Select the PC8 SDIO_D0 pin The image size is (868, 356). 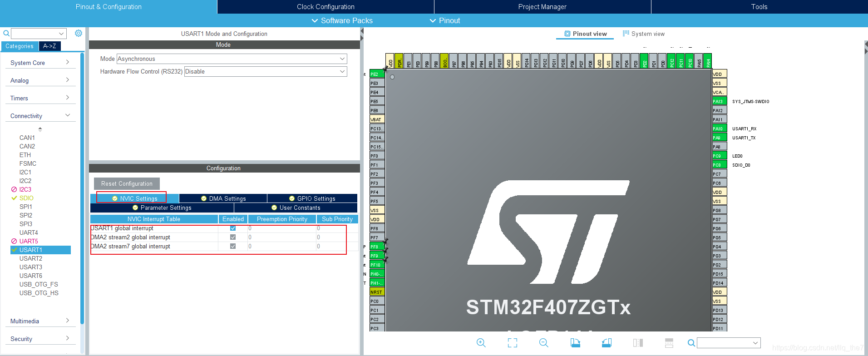point(720,165)
